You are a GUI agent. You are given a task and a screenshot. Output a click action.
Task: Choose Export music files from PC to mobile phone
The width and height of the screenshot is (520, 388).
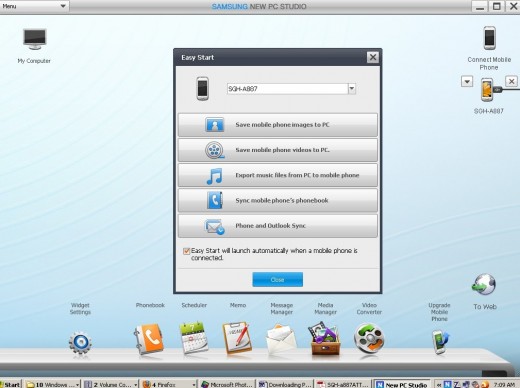(278, 175)
